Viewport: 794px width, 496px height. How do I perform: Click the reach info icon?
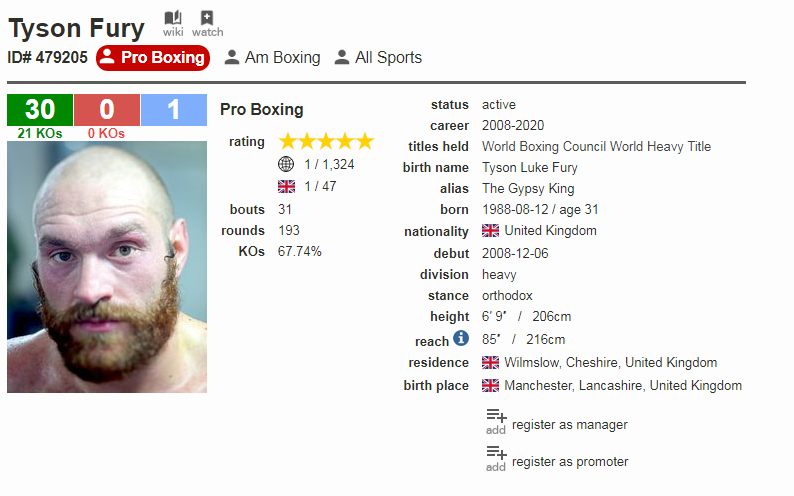point(461,338)
